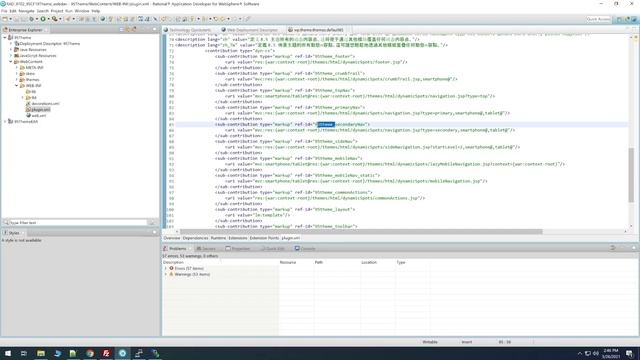Viewport: 640px width, 360px height.
Task: Click the New wizard toolbar icon
Action: [x=5, y=19]
